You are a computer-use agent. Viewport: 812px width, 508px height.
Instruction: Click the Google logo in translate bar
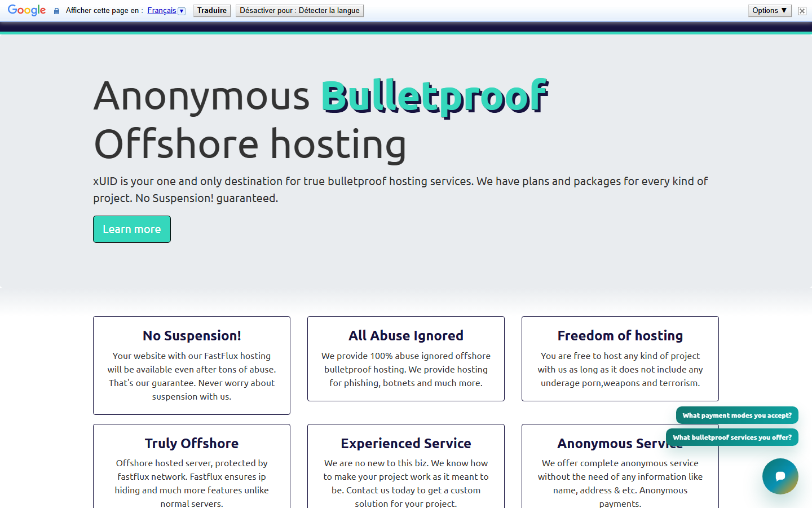click(27, 11)
